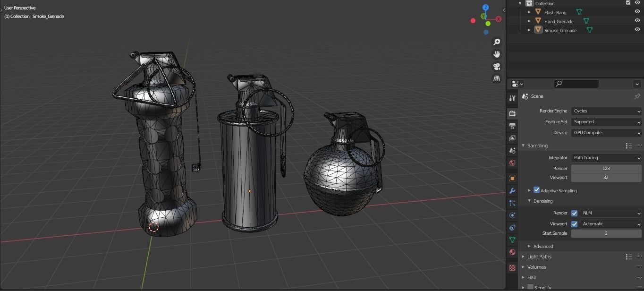Viewport: 644px width, 291px height.
Task: Disable the Adaptive Sampling checkbox
Action: pos(536,190)
